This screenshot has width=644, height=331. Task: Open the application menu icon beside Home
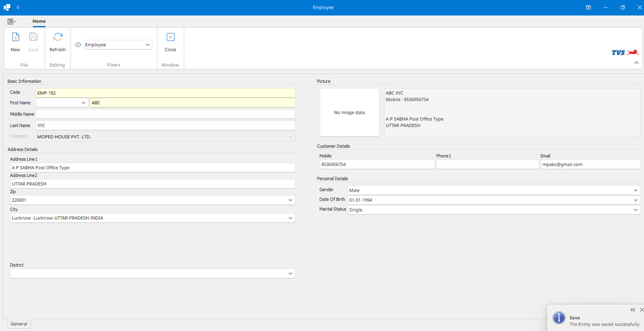pyautogui.click(x=11, y=21)
